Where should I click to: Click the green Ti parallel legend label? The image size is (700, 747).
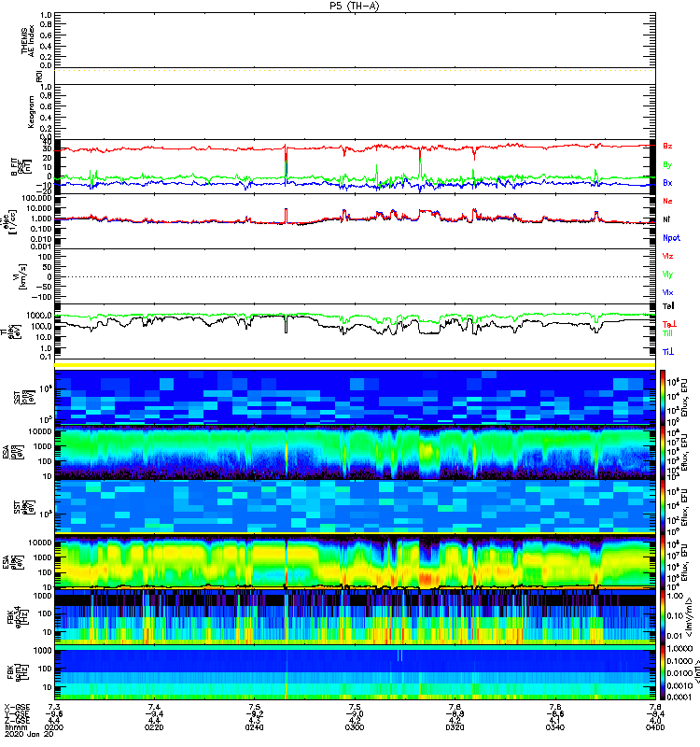click(667, 333)
